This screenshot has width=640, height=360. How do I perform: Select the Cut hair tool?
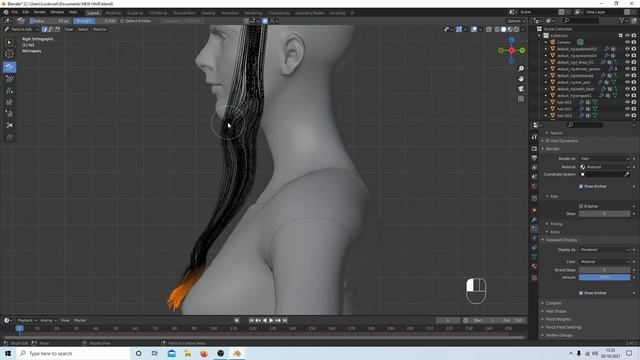[9, 125]
